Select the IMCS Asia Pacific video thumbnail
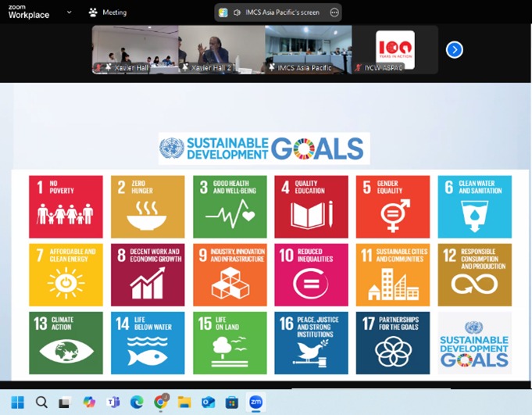Viewport: 532px width, 415px height. pyautogui.click(x=309, y=49)
